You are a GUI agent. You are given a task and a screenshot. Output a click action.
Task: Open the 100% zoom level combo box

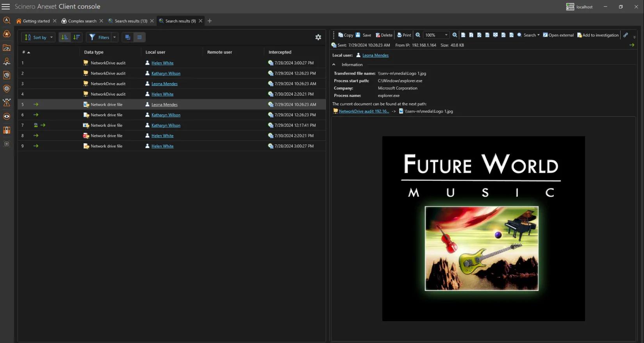436,35
